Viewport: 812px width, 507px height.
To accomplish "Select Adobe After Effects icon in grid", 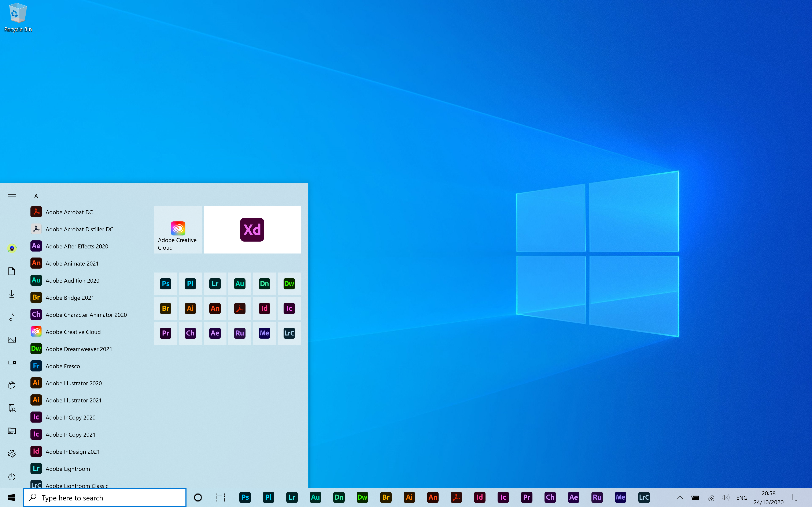I will click(x=215, y=333).
